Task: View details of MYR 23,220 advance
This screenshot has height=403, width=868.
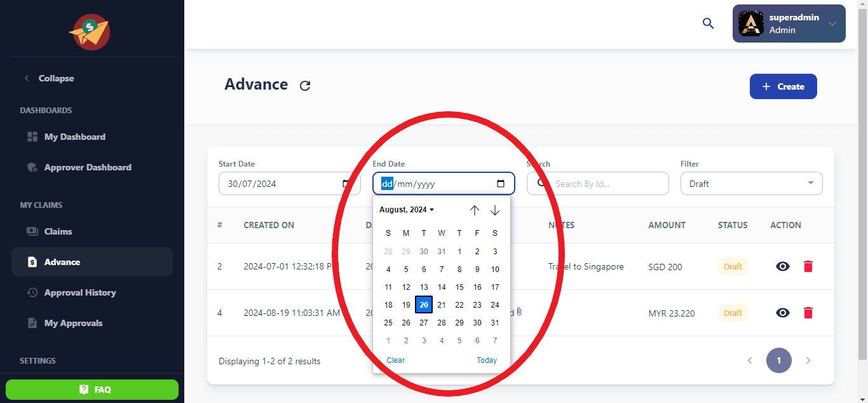Action: tap(782, 313)
